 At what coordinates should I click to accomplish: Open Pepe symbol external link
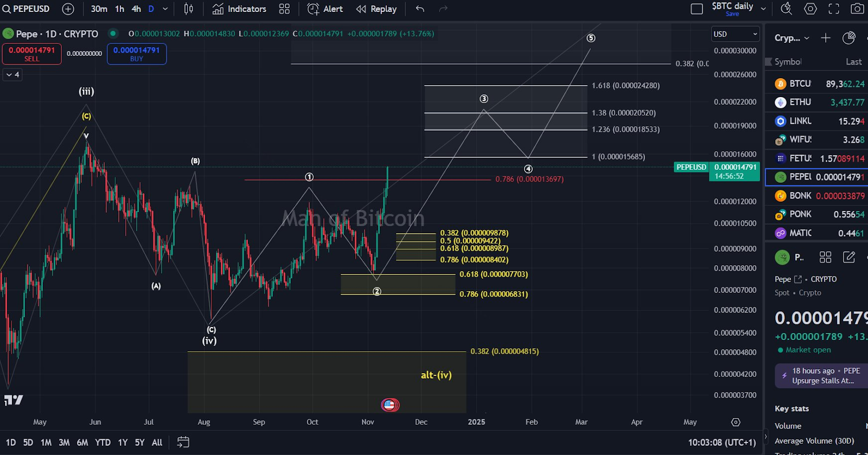point(798,279)
